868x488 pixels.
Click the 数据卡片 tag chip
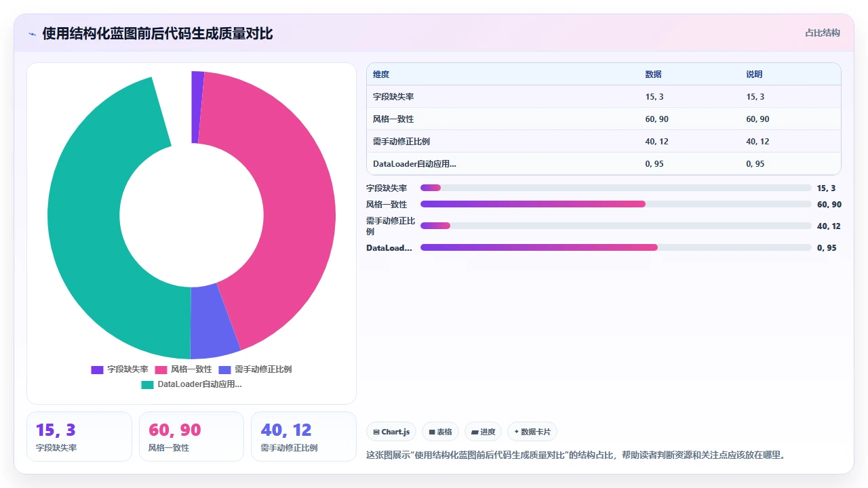click(532, 432)
